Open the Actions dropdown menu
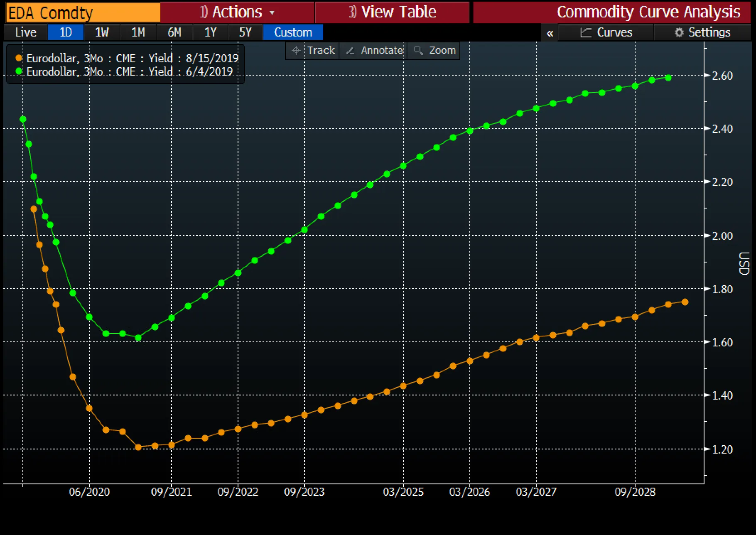756x535 pixels. pos(237,12)
